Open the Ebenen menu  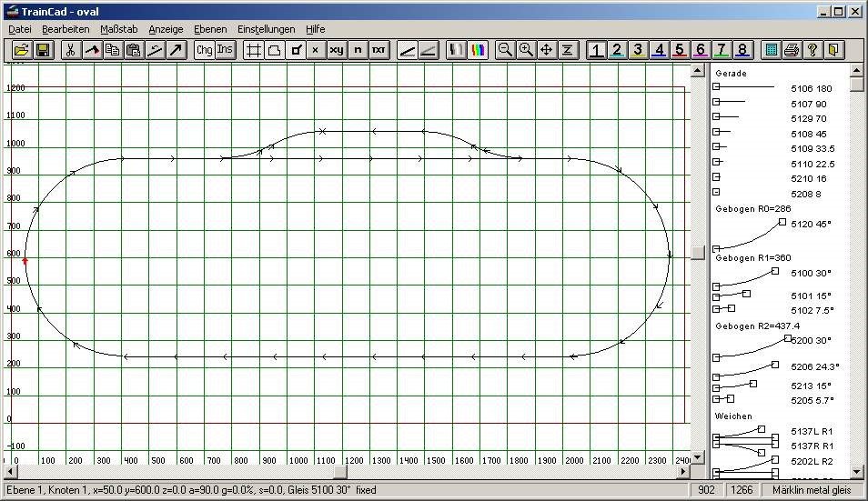(210, 29)
